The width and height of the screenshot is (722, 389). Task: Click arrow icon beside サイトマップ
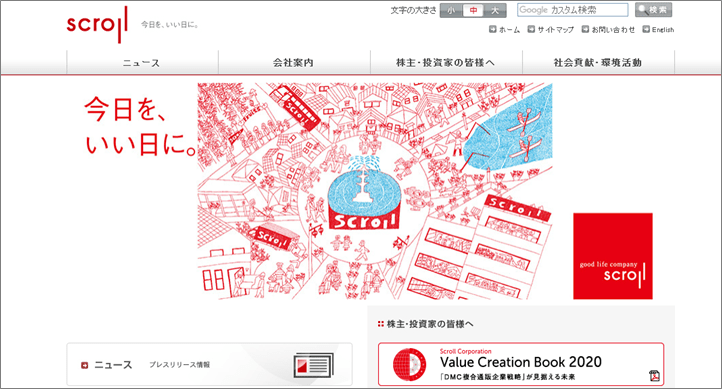(x=531, y=29)
